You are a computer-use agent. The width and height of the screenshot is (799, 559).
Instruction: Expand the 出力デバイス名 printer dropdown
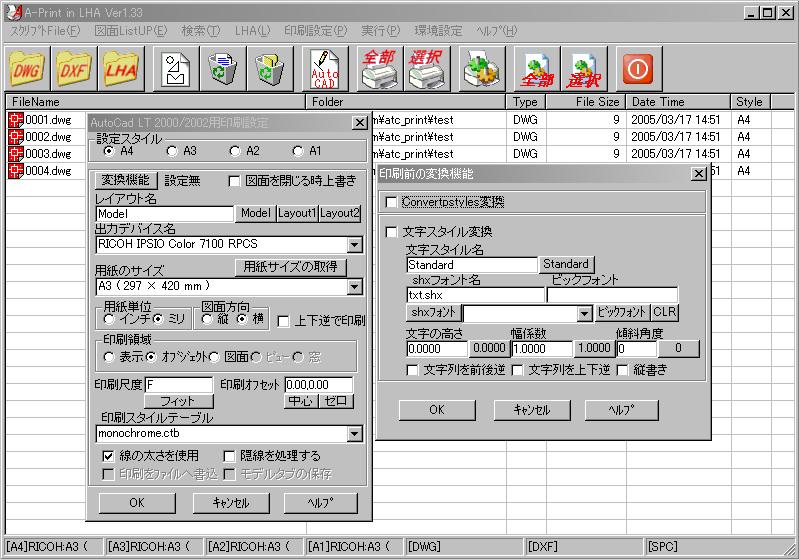tap(355, 244)
